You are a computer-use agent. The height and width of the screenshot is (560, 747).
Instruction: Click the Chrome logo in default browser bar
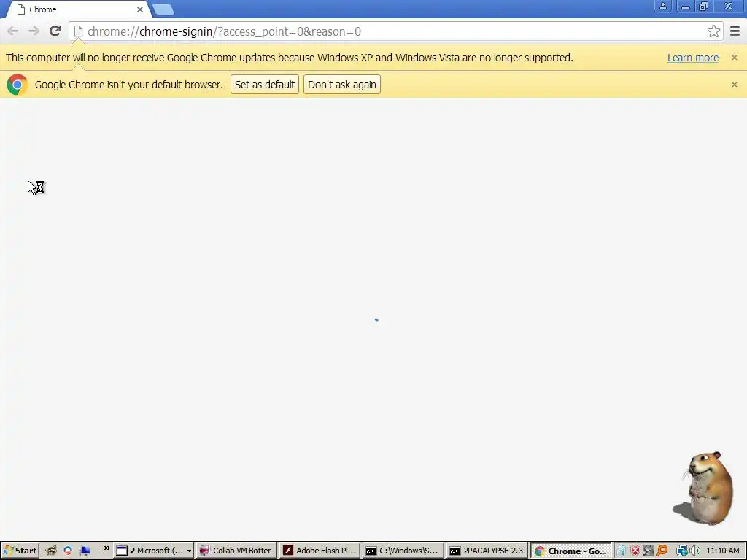18,85
